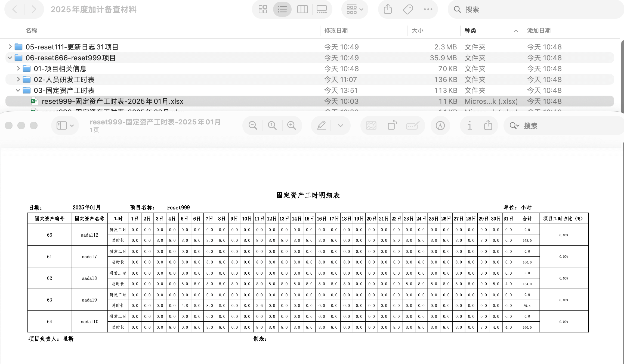
Task: Open the Preview inspector info icon
Action: (x=469, y=125)
